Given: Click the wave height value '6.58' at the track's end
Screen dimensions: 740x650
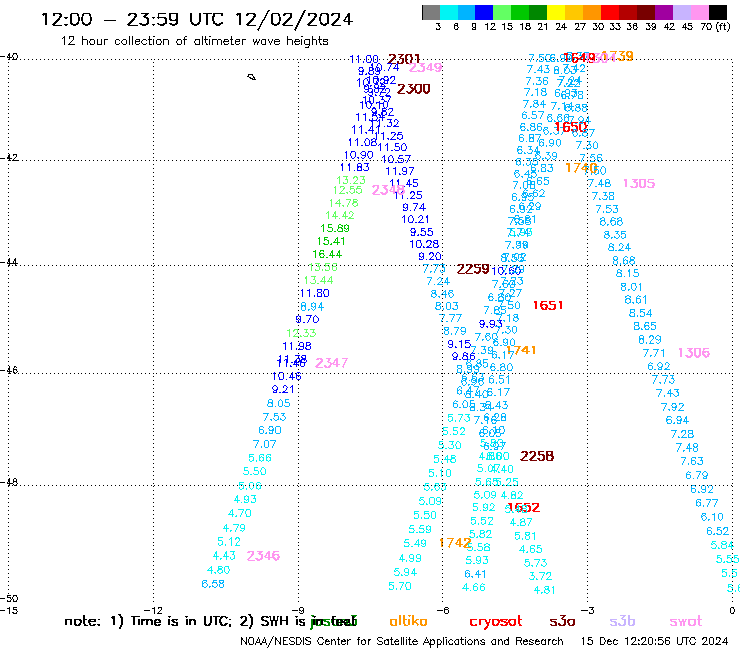Looking at the screenshot, I should (213, 584).
